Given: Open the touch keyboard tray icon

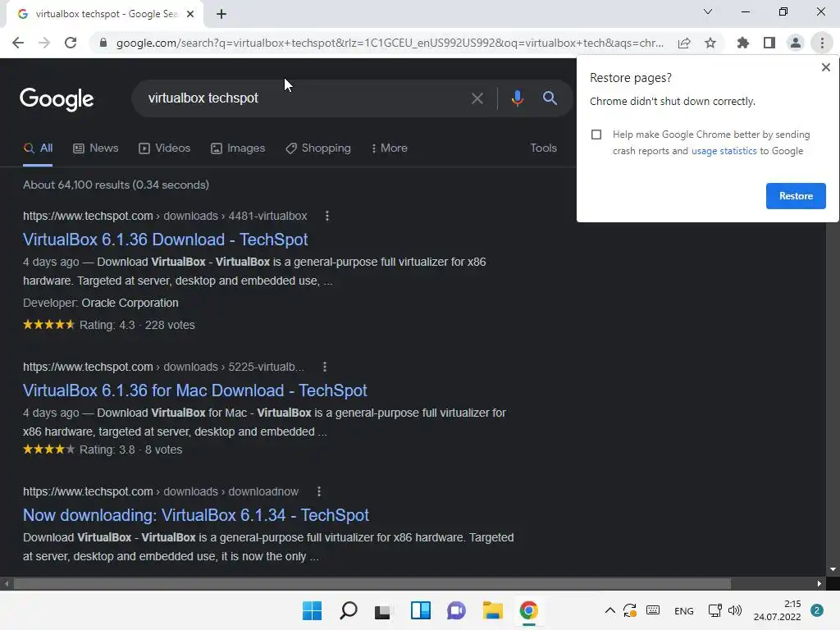Looking at the screenshot, I should tap(652, 610).
